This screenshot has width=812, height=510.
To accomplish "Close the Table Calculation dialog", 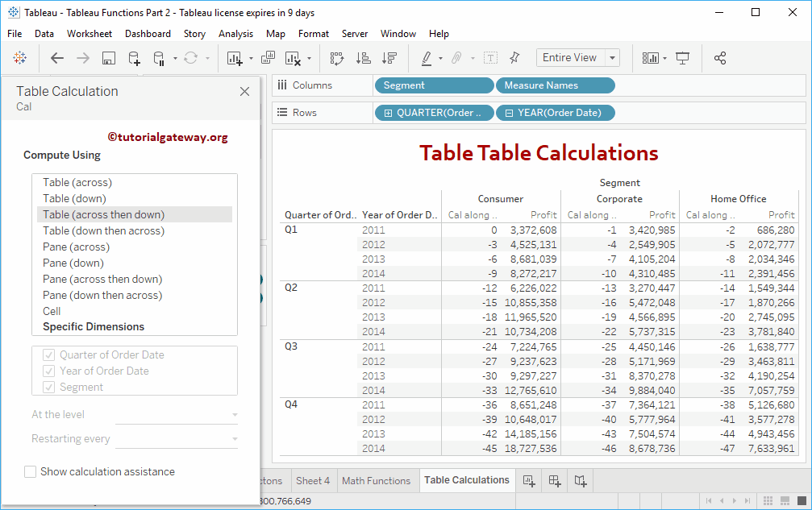I will pyautogui.click(x=245, y=92).
